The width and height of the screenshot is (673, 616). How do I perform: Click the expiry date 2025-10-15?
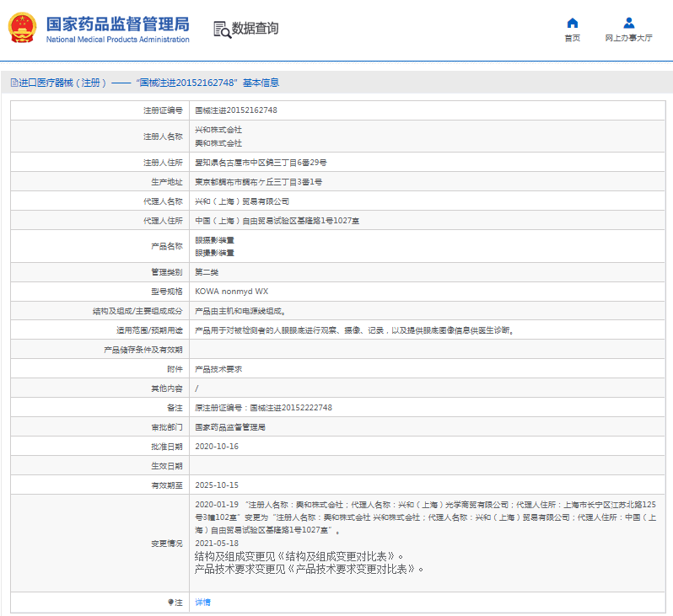coord(217,485)
